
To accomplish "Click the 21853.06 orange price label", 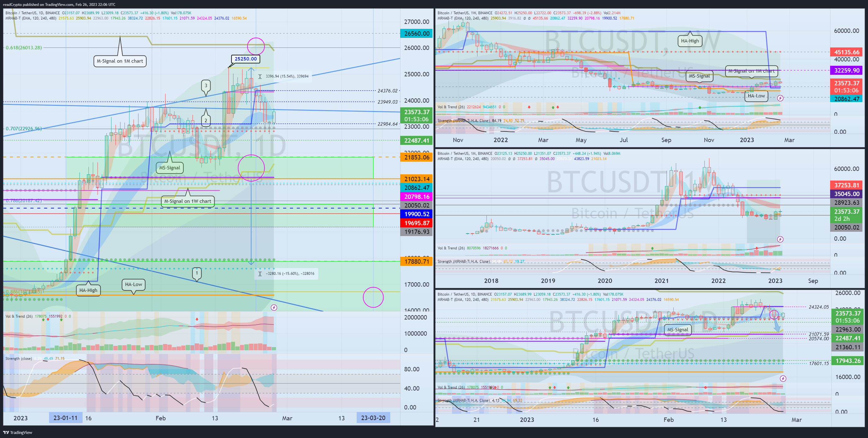I will 417,157.
